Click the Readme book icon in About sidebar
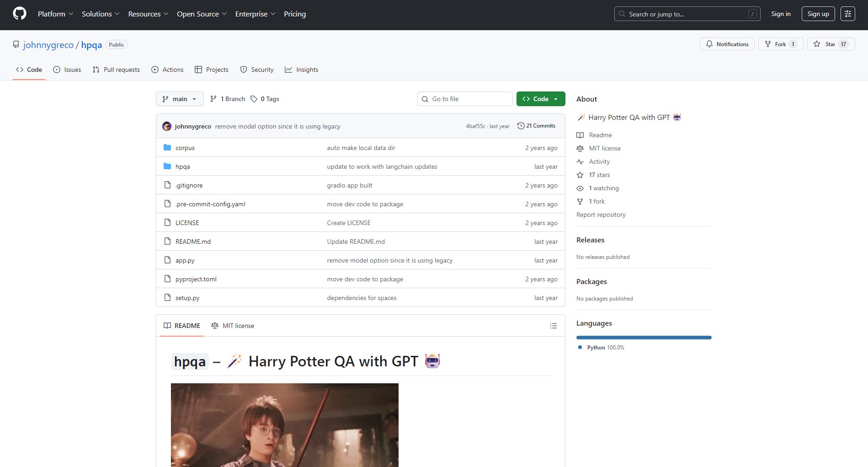This screenshot has height=467, width=868. tap(580, 135)
